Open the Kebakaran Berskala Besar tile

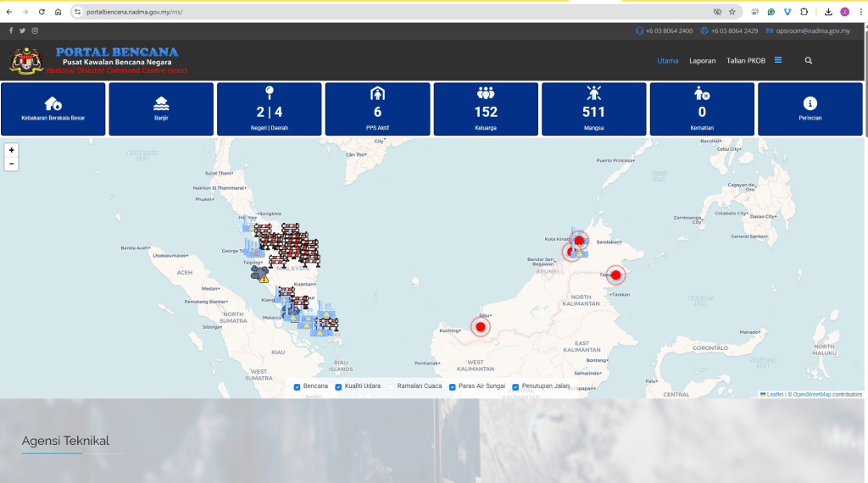tap(53, 109)
